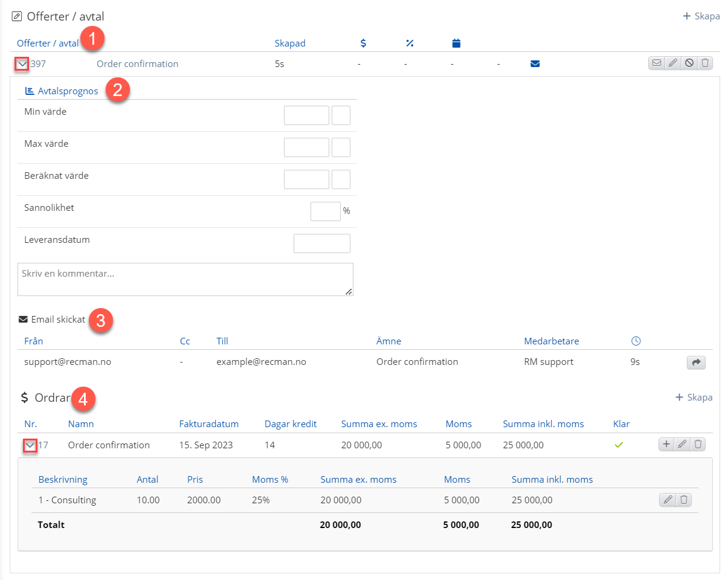Image resolution: width=728 pixels, height=580 pixels.
Task: Click the Avtalsprognos chart icon
Action: tap(29, 91)
